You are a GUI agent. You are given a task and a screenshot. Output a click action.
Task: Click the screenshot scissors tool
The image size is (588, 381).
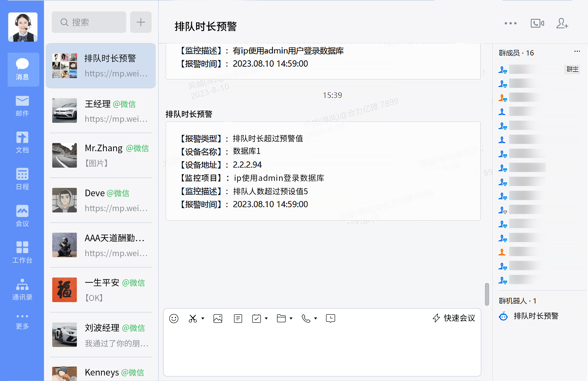(x=193, y=318)
